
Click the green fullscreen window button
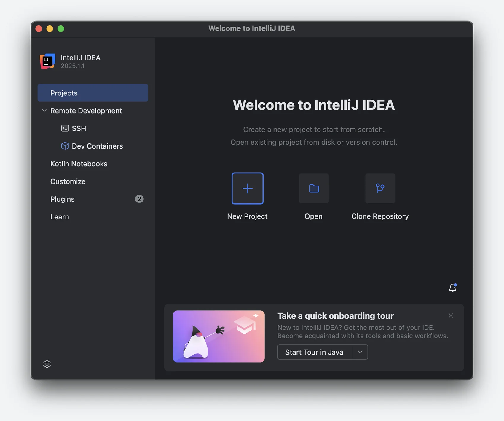click(61, 29)
